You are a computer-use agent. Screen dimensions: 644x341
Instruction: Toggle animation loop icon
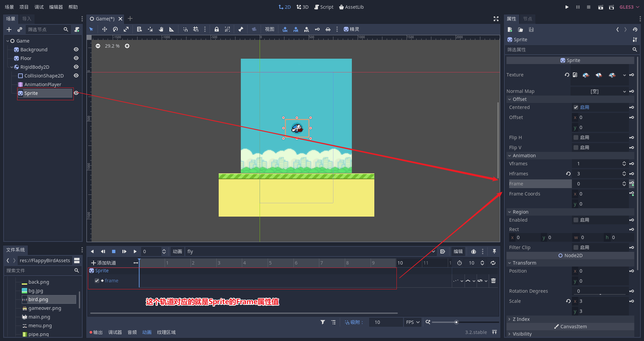493,263
